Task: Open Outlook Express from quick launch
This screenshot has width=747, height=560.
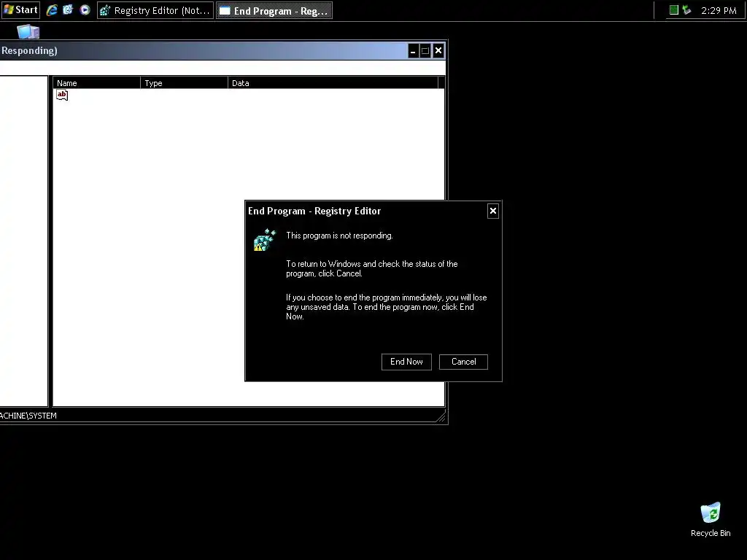Action: tap(68, 10)
